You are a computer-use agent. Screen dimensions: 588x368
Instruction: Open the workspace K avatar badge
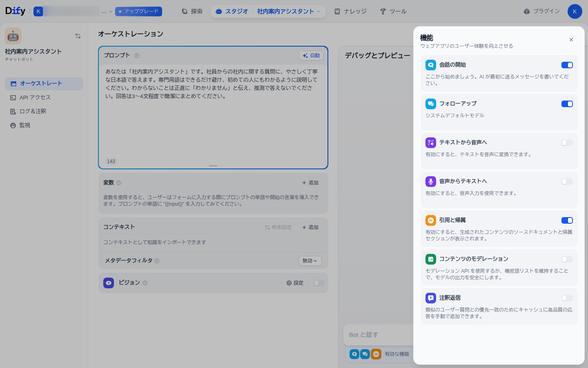click(38, 11)
